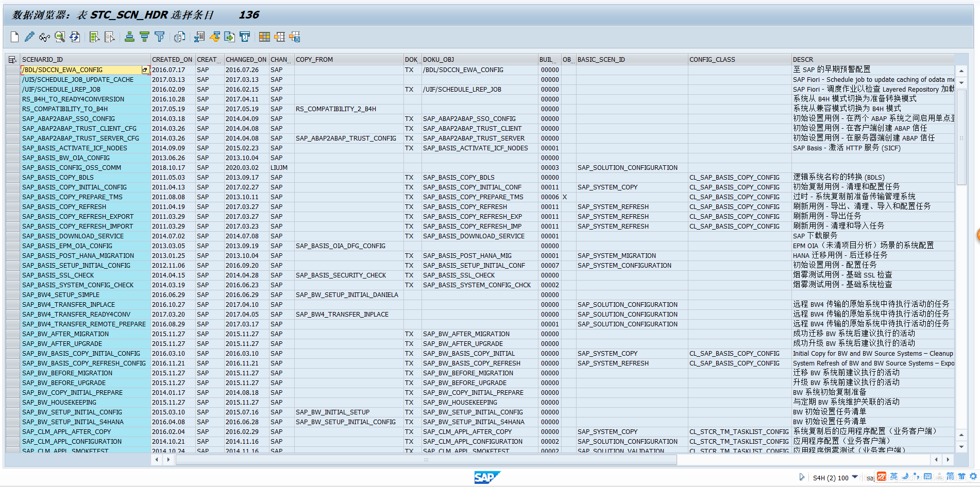Click the SCENARIO_ID column header
Viewport: 980px width, 487px height.
86,60
